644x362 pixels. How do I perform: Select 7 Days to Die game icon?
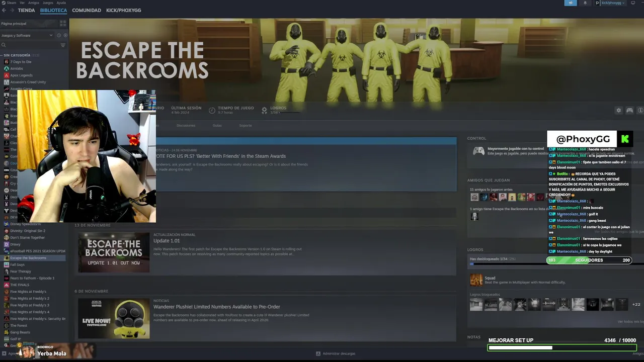pos(7,62)
